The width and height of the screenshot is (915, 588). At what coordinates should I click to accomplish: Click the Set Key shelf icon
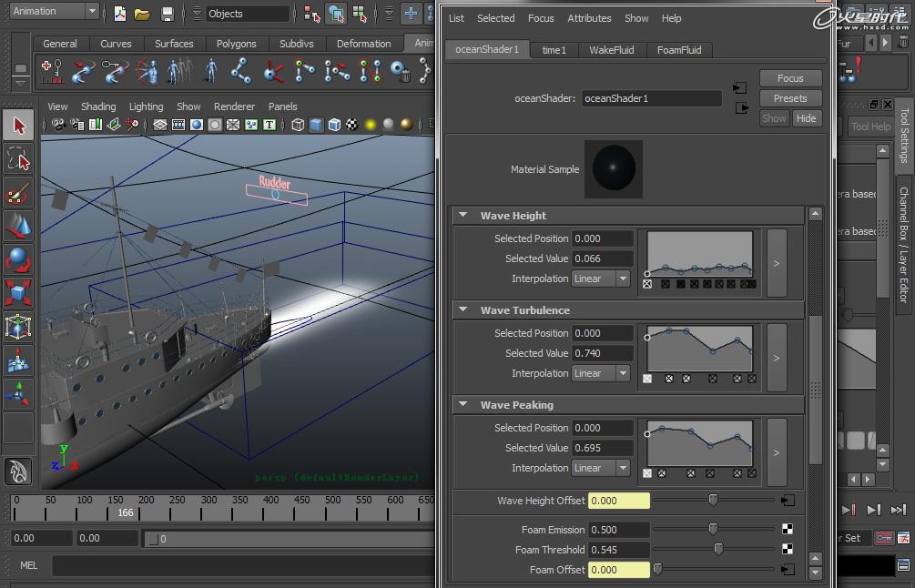coord(53,70)
